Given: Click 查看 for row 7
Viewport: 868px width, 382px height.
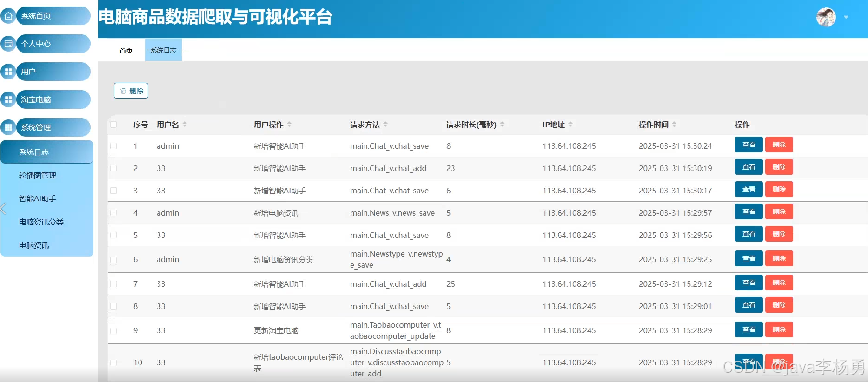Looking at the screenshot, I should (749, 283).
